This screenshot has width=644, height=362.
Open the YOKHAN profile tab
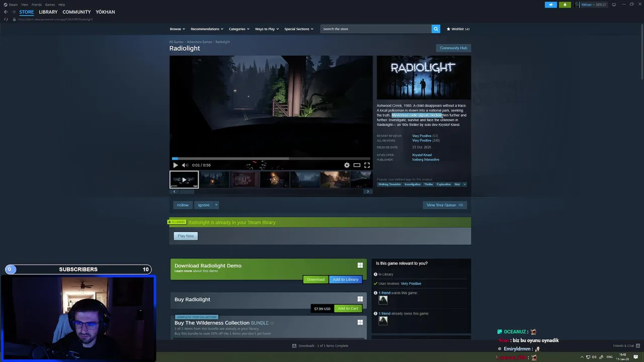(105, 12)
